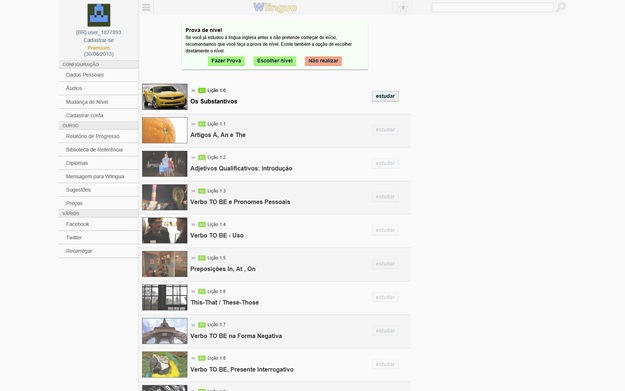Viewport: 625px width, 391px height.
Task: Click Não realizar button
Action: tap(323, 61)
